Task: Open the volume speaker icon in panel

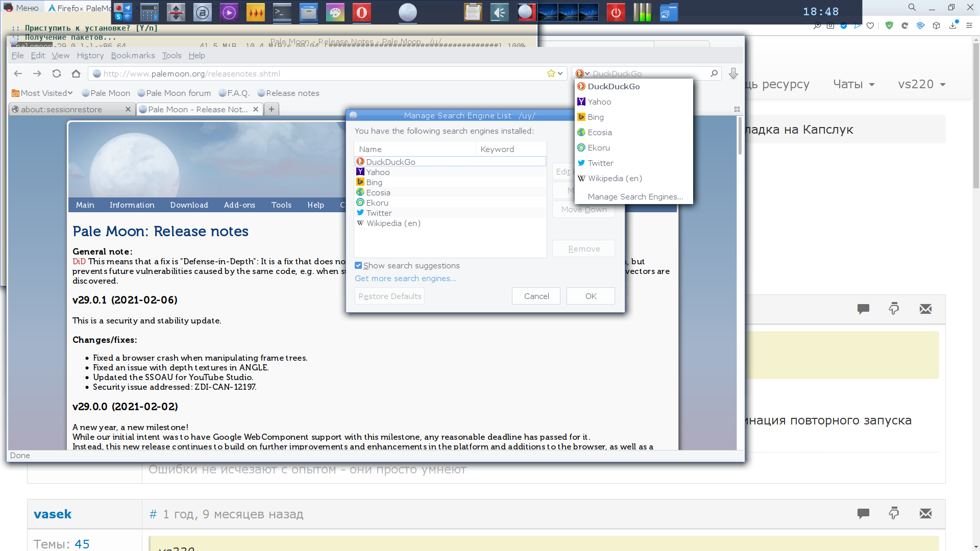Action: [x=500, y=12]
